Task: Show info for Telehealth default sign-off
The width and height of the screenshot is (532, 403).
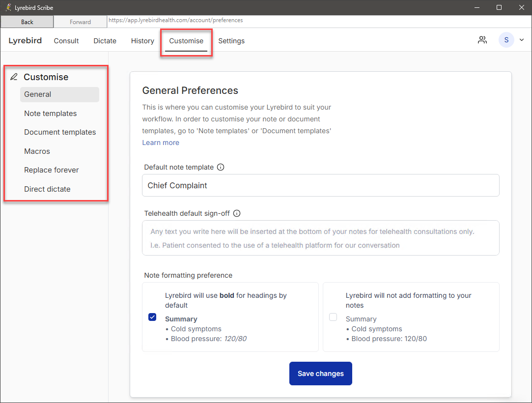Action: pos(237,213)
